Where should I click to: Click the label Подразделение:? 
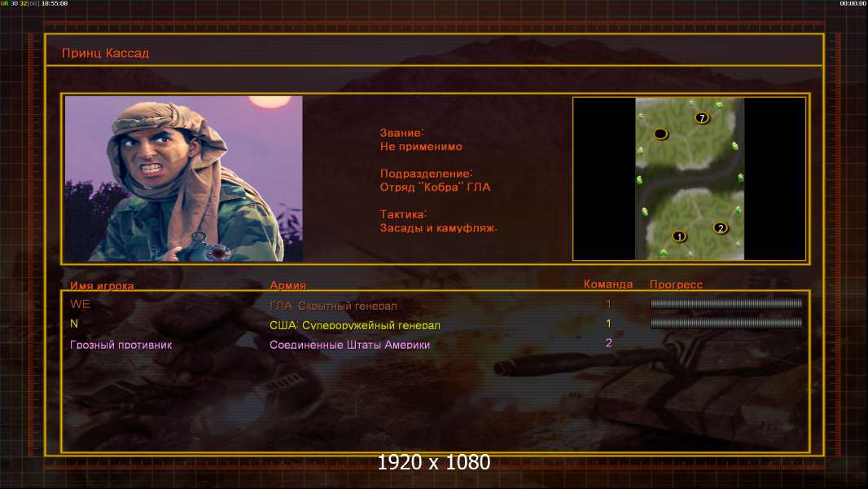(426, 174)
